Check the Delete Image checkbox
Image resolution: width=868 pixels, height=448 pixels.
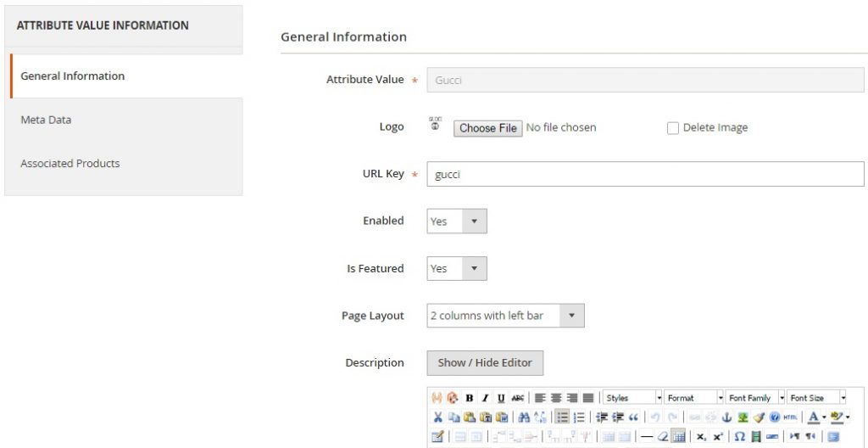click(x=672, y=129)
